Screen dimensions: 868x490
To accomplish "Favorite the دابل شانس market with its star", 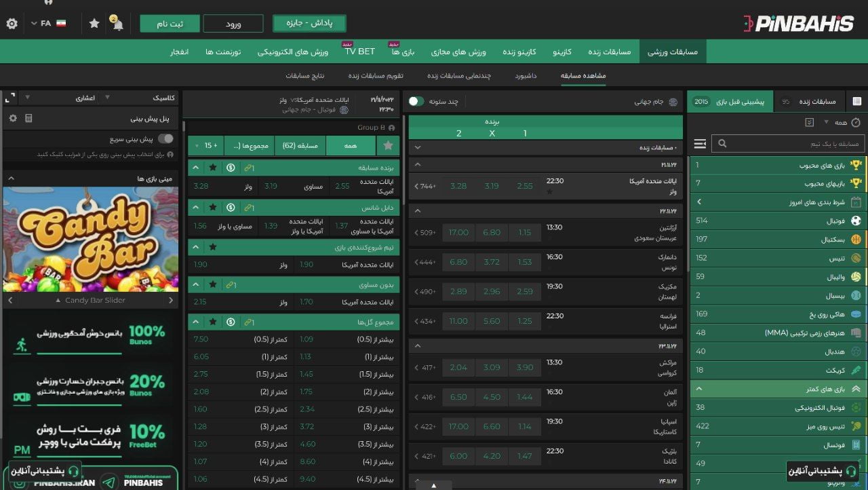I will 213,208.
